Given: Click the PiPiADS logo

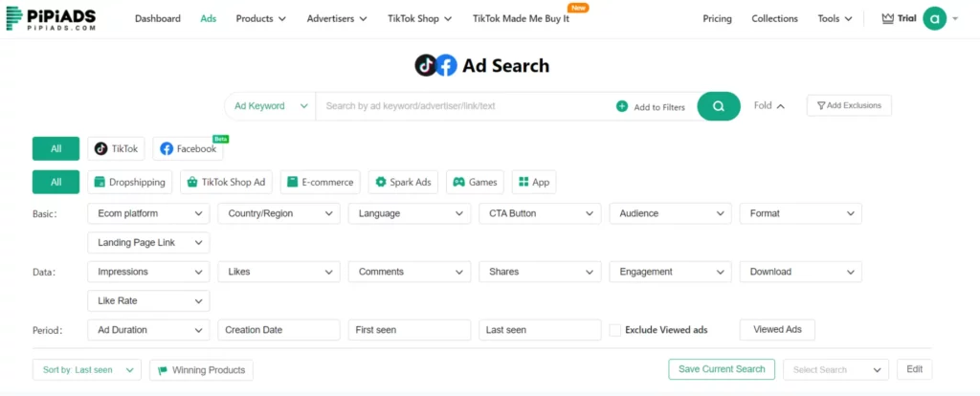Looking at the screenshot, I should (51, 19).
